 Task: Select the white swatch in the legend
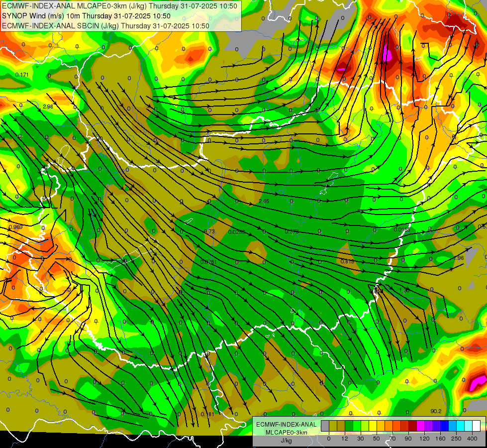tap(477, 426)
